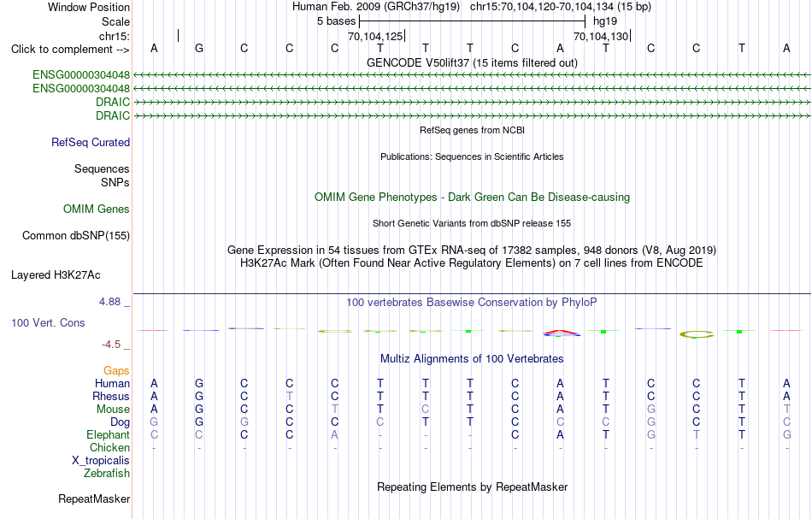Screen dimensions: 812x519
Task: Click the Scale label
Action: tap(115, 21)
